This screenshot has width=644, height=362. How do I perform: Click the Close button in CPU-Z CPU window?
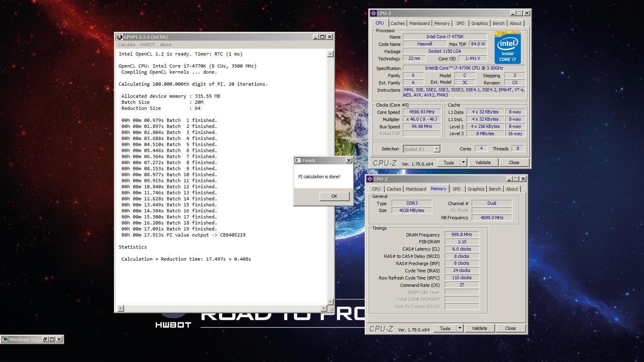[x=514, y=162]
